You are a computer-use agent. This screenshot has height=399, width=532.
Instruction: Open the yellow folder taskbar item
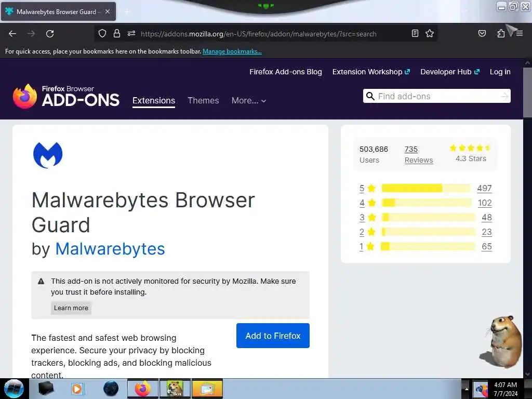(x=207, y=389)
